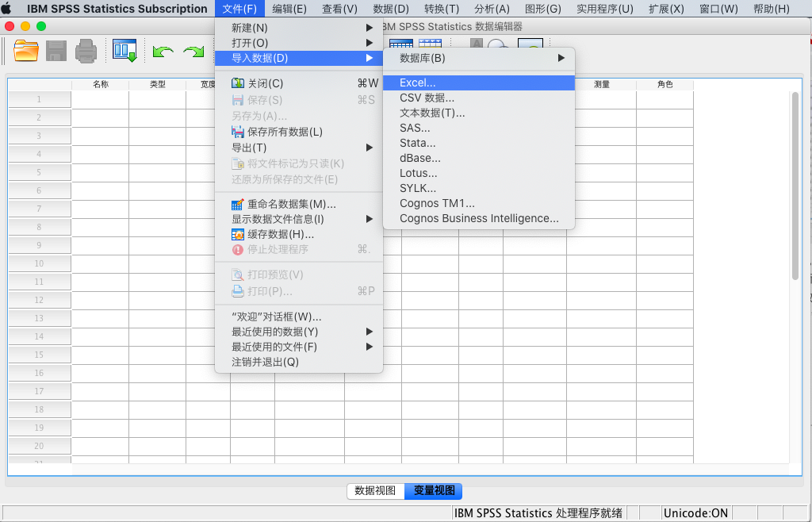The image size is (812, 522).
Task: Expand the 数据库(B) import submenu
Action: pos(479,58)
